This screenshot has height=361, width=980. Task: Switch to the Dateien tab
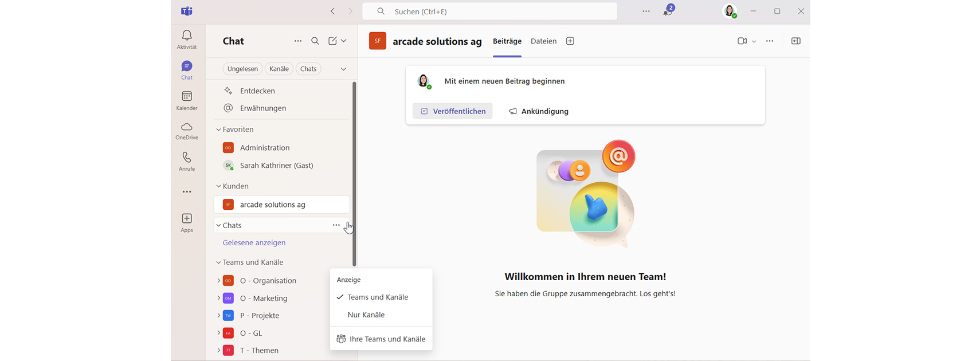(x=543, y=41)
